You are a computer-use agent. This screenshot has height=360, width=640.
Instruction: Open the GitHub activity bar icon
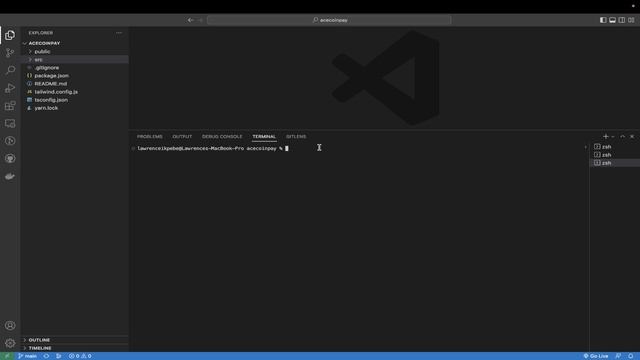point(10,158)
